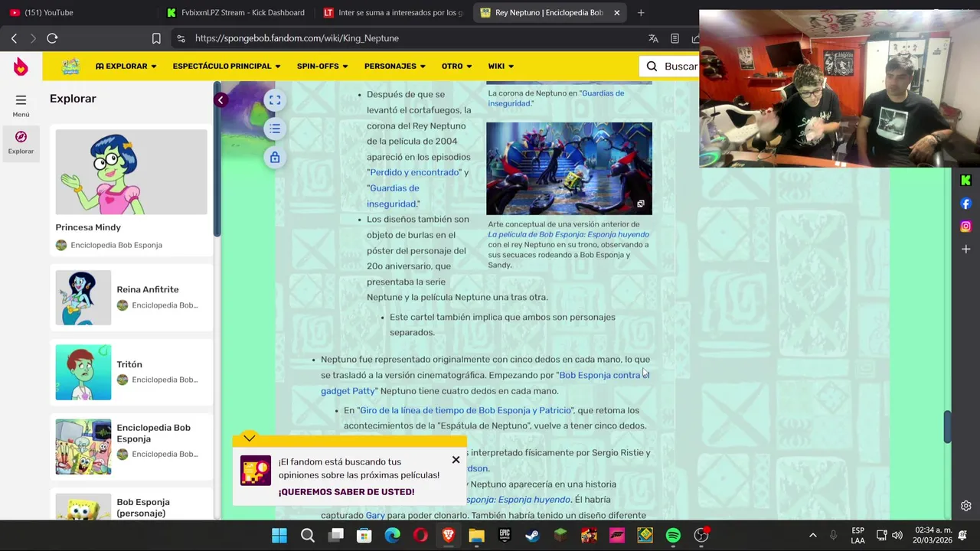Image resolution: width=980 pixels, height=551 pixels.
Task: Open Epic Games launcher in taskbar
Action: tap(505, 536)
